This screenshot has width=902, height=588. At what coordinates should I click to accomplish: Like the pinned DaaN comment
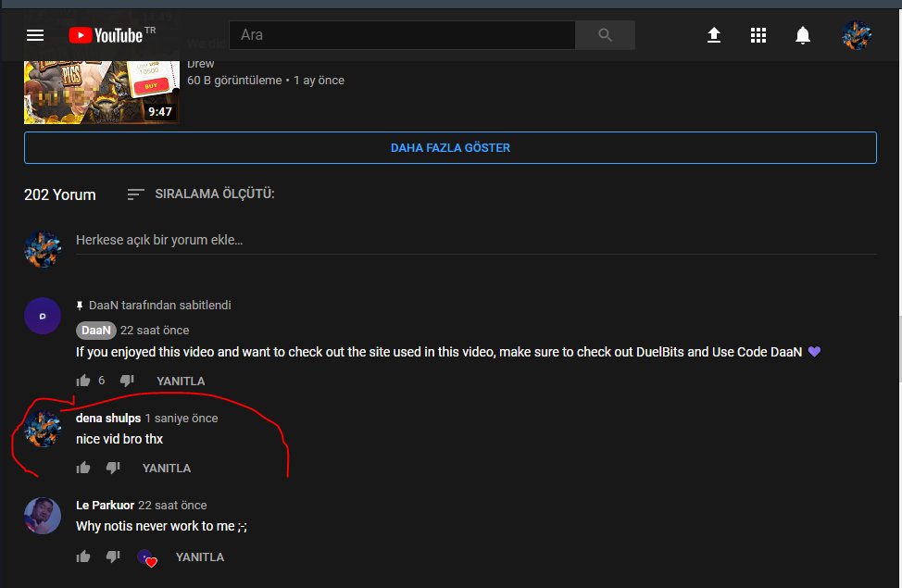click(x=83, y=381)
